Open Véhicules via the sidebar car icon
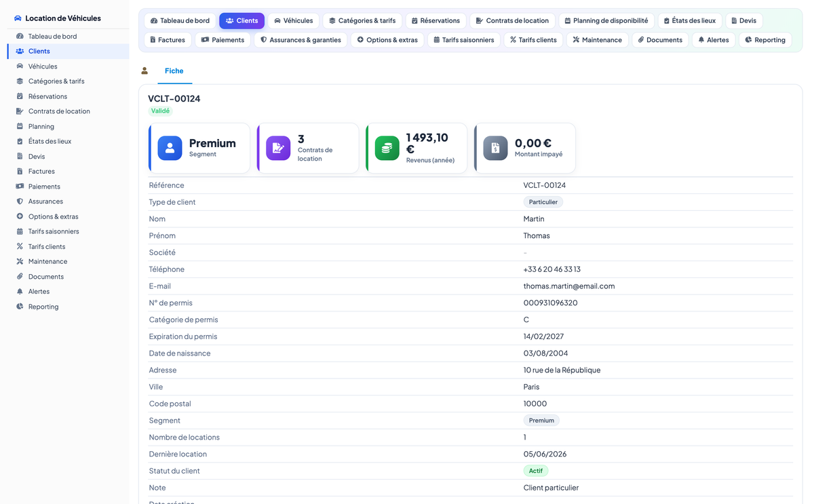Image resolution: width=814 pixels, height=504 pixels. pos(20,66)
